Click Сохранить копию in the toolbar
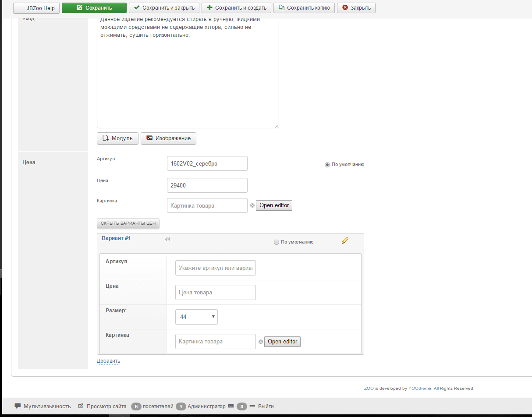Viewport: 532px width, 417px height. pos(304,8)
